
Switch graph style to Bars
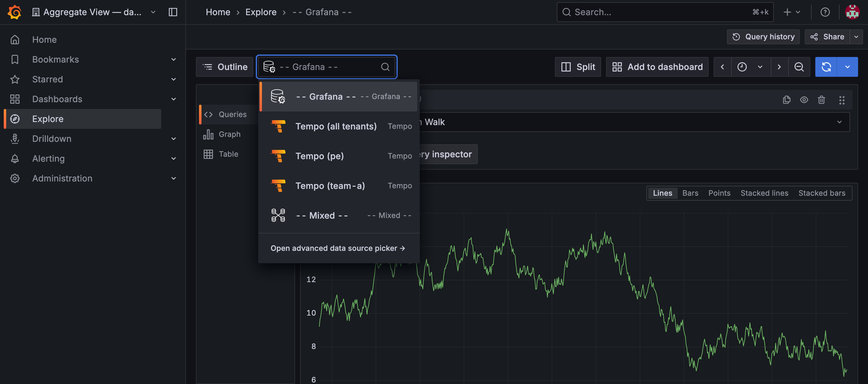pos(690,193)
